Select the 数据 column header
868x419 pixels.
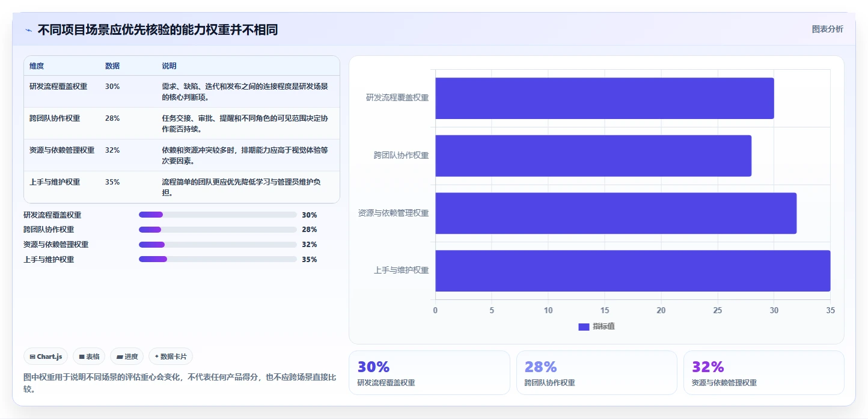pyautogui.click(x=112, y=66)
